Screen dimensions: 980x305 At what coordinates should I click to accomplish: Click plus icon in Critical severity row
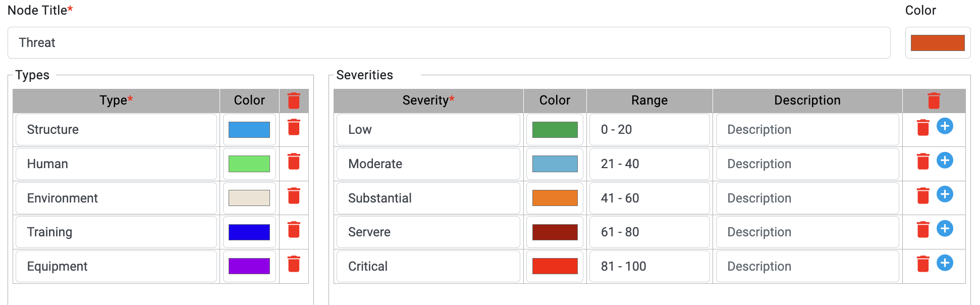[x=945, y=263]
